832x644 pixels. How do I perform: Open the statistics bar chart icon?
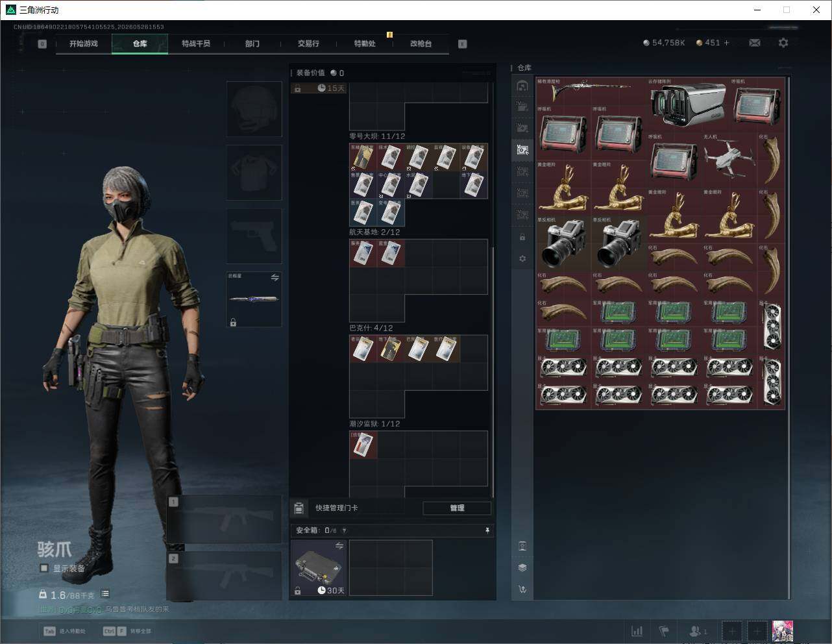[637, 631]
